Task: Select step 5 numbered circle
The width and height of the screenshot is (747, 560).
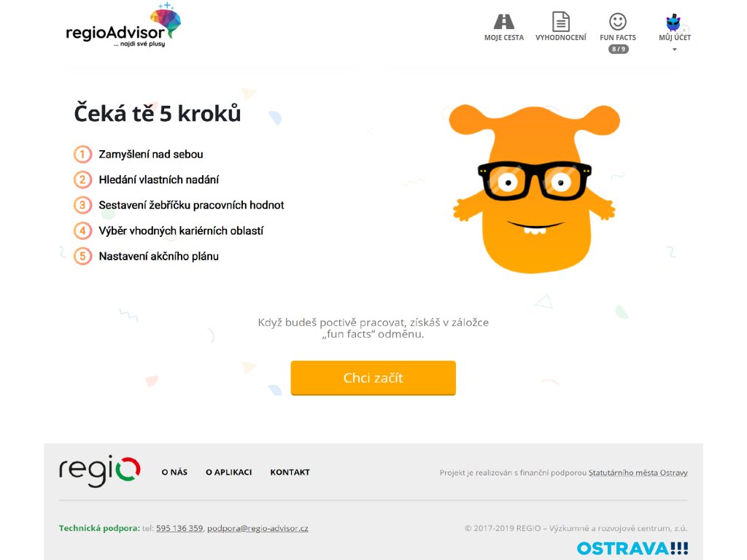Action: [82, 256]
